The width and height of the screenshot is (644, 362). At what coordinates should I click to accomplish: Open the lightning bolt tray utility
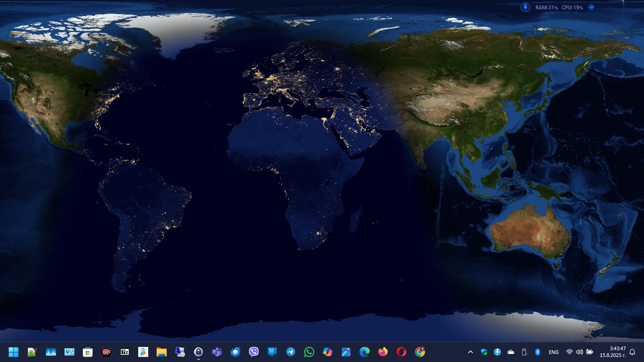pos(497,352)
